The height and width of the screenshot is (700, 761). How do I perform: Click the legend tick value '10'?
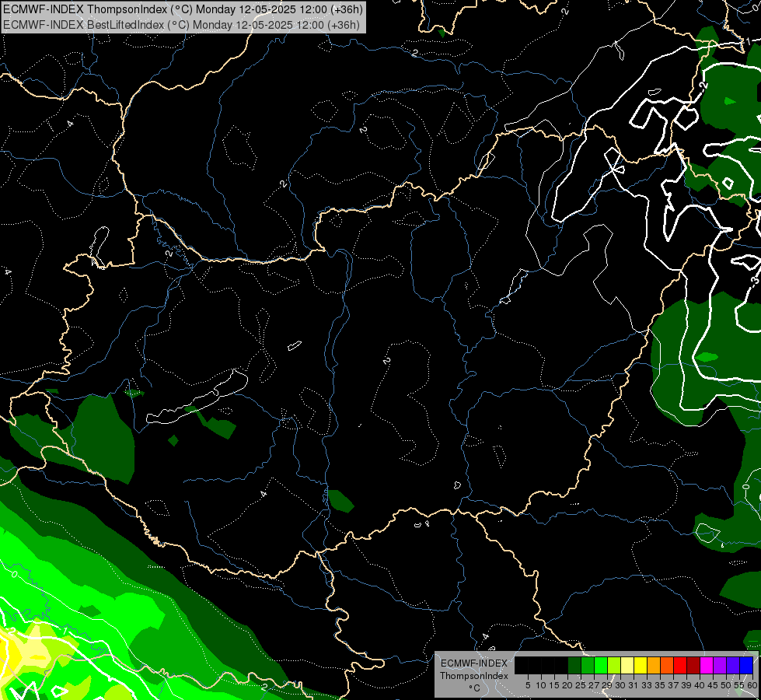coord(541,685)
